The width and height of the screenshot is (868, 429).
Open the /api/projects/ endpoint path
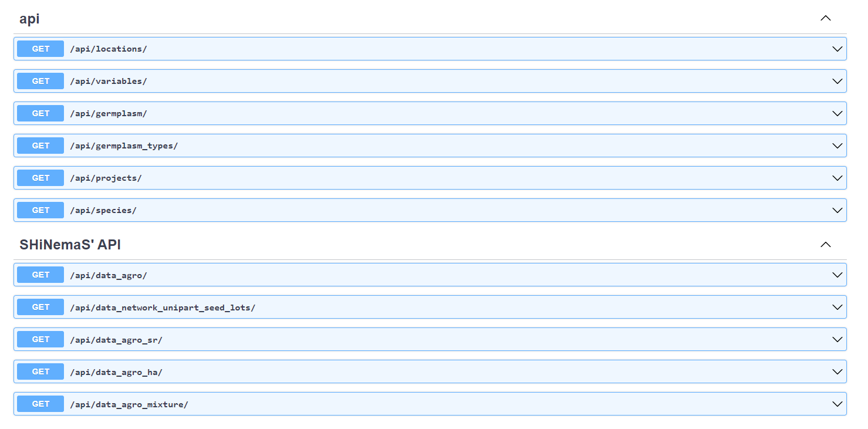pos(106,178)
